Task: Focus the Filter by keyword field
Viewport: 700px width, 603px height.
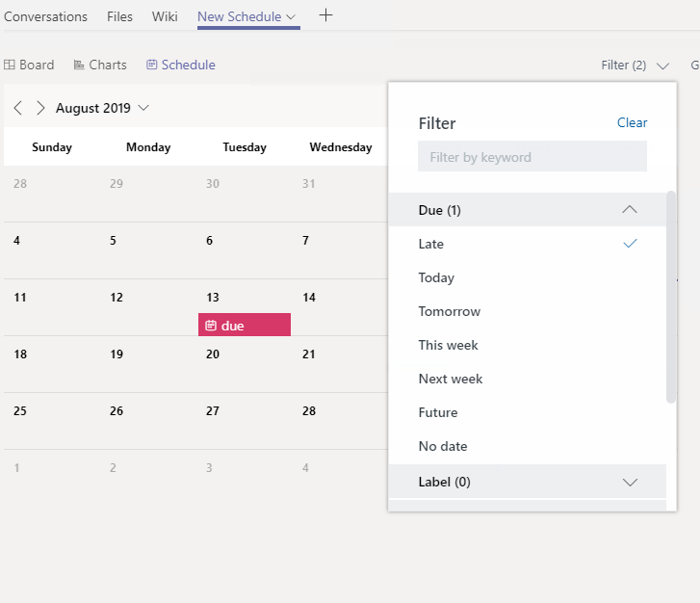Action: tap(532, 157)
